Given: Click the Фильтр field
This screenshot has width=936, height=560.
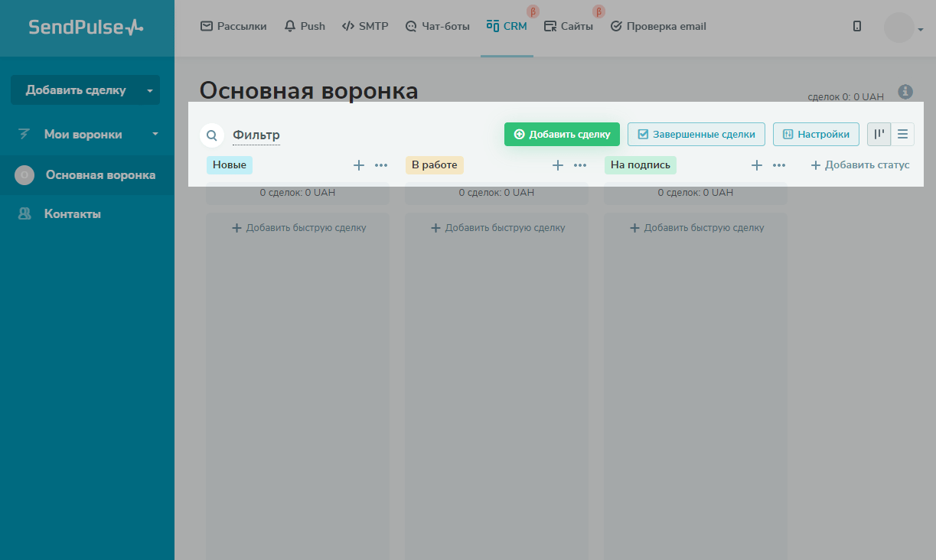Looking at the screenshot, I should (256, 135).
